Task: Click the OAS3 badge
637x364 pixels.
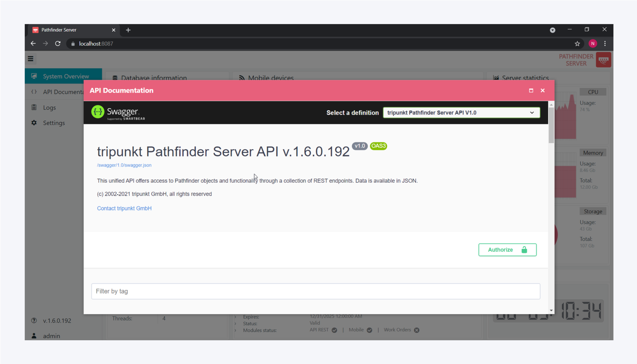Action: (378, 146)
